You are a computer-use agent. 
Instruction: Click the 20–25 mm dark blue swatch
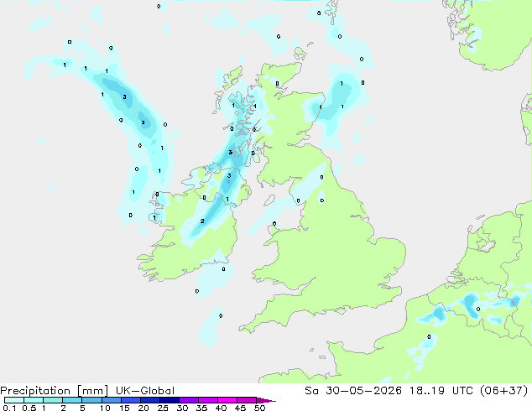(150, 400)
